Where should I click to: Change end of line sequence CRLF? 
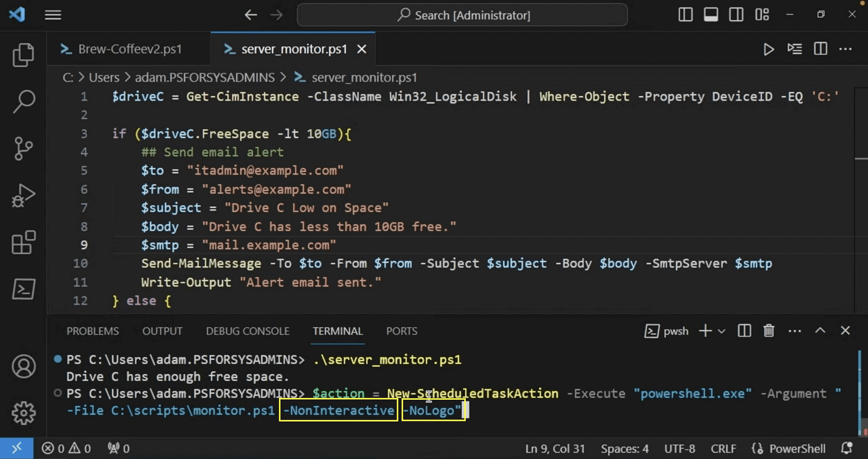click(723, 448)
